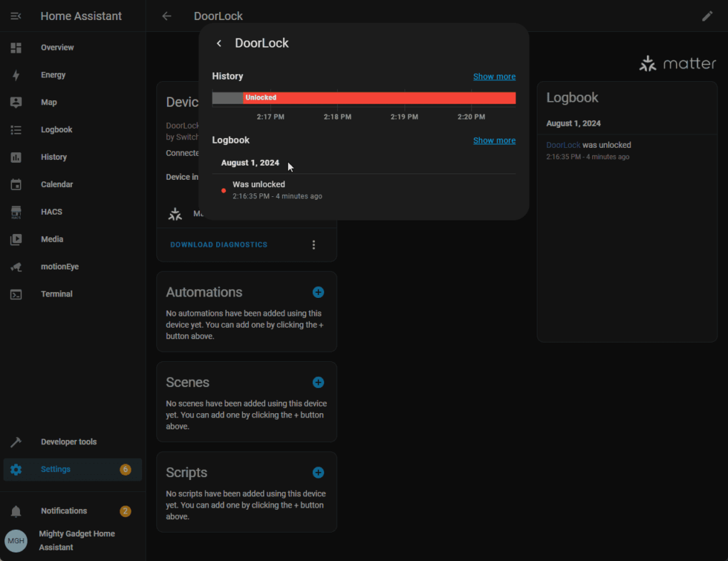Image resolution: width=728 pixels, height=561 pixels.
Task: Add a script with plus button
Action: (318, 473)
